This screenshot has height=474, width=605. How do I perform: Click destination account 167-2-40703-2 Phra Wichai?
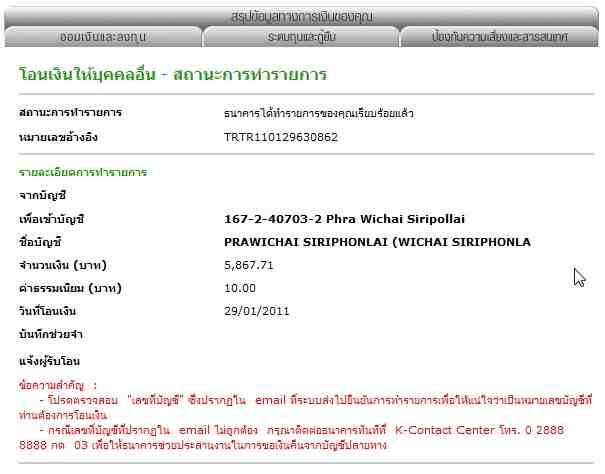[x=345, y=219]
